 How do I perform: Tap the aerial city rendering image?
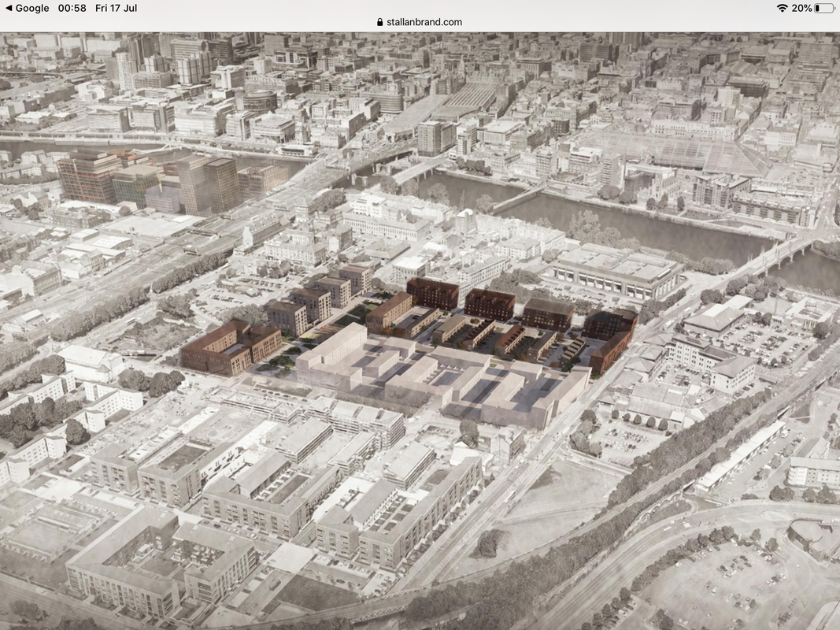pos(420,331)
